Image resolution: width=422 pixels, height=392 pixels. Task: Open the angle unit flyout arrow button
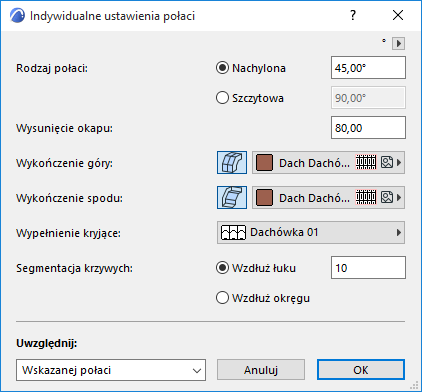[399, 43]
